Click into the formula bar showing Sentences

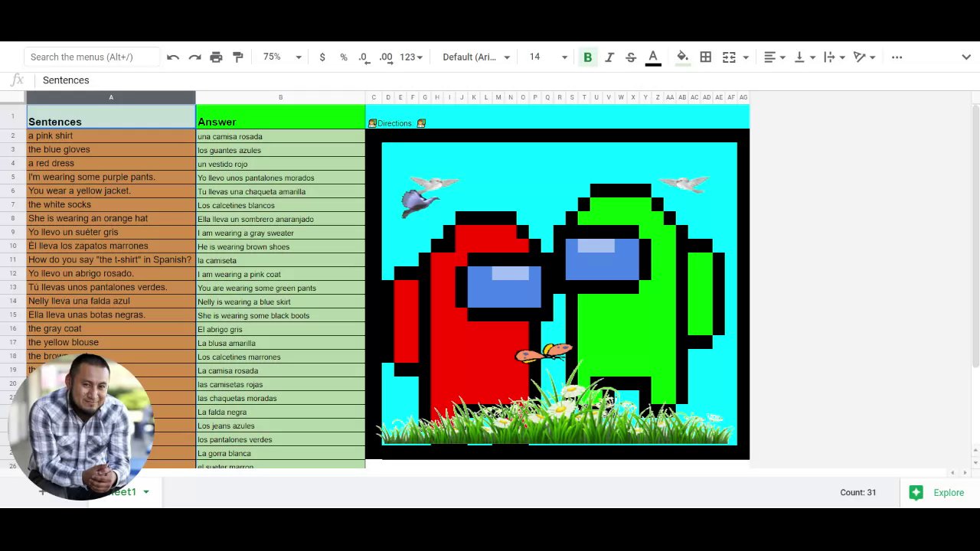[505, 80]
